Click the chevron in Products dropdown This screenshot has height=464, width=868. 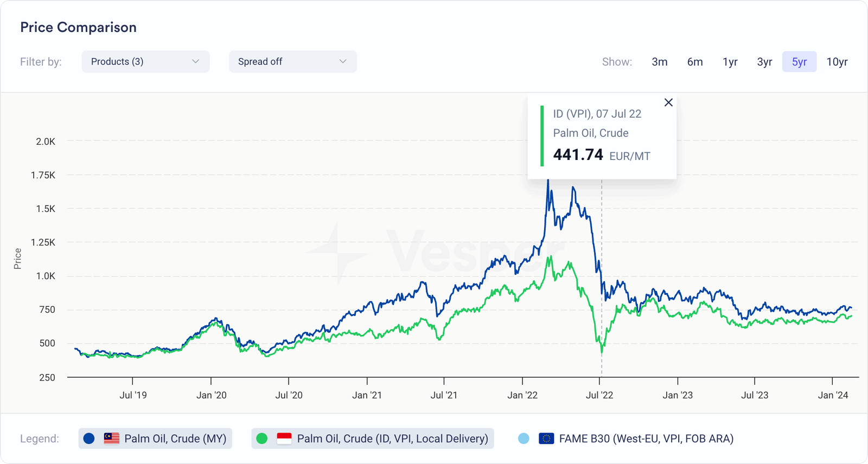tap(196, 62)
